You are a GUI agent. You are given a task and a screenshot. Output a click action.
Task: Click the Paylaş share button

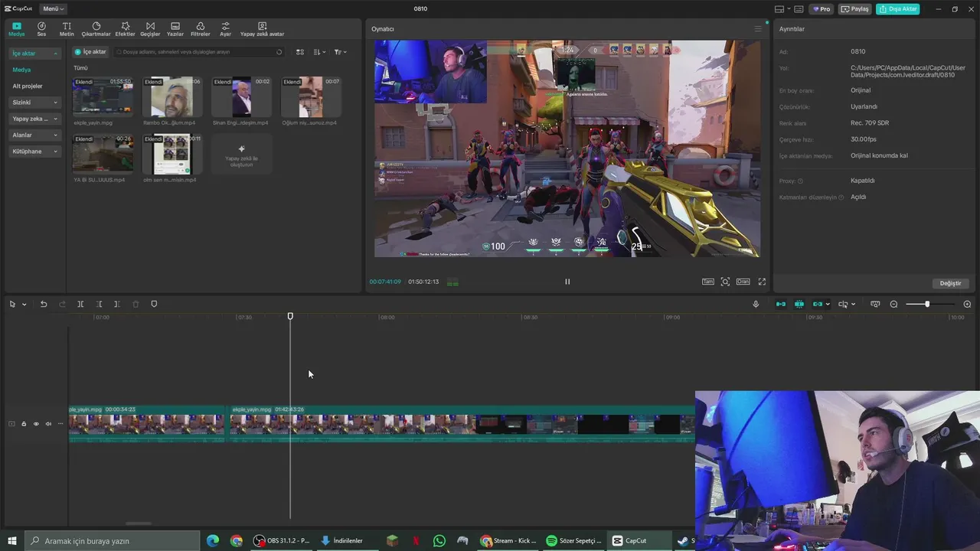click(855, 9)
